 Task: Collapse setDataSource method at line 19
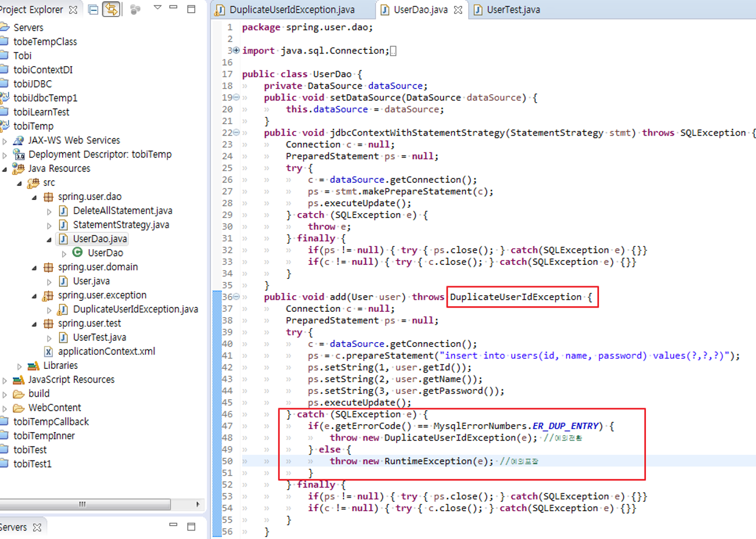point(237,97)
